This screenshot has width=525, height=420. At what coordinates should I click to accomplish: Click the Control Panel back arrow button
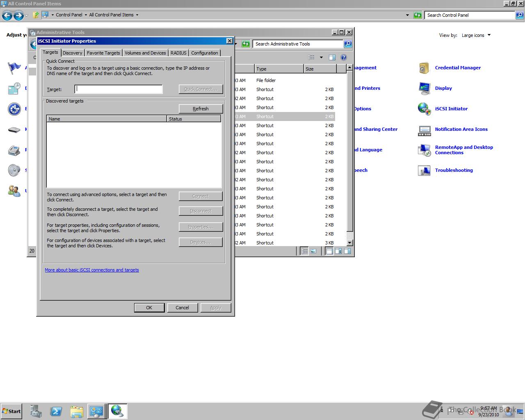pyautogui.click(x=7, y=16)
